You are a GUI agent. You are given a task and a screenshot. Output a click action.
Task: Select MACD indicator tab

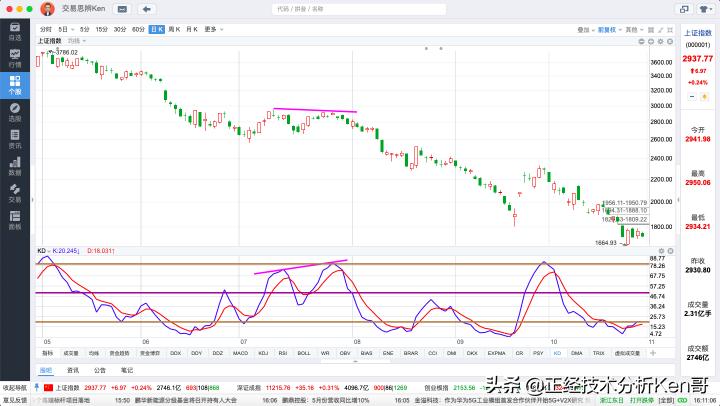(240, 353)
